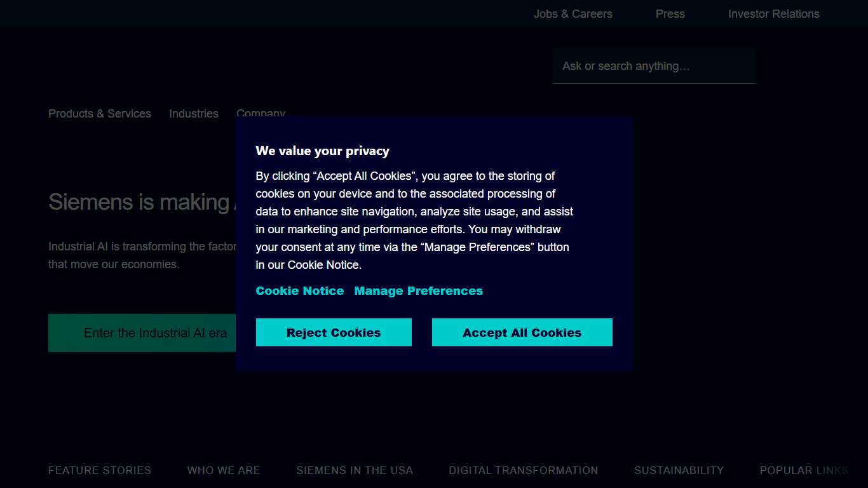Open the Siemens in the USA tab

[x=355, y=471]
